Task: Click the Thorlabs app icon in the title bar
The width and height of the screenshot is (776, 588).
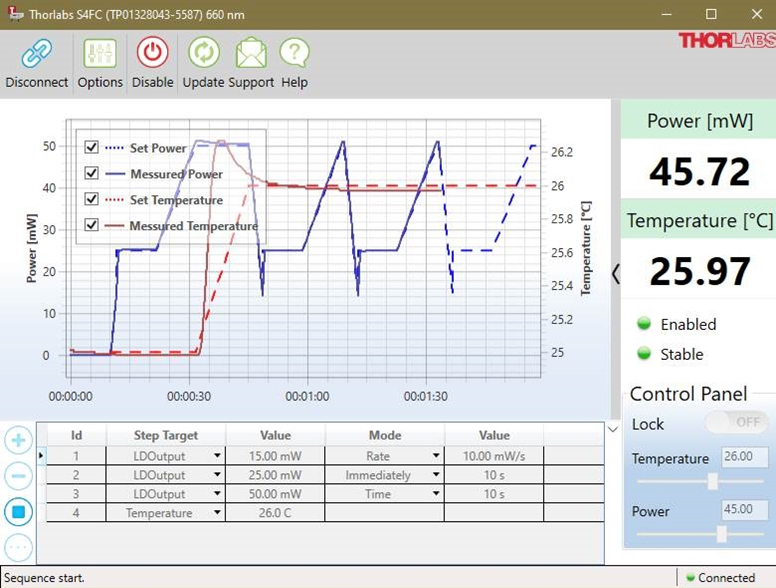Action: (x=15, y=14)
